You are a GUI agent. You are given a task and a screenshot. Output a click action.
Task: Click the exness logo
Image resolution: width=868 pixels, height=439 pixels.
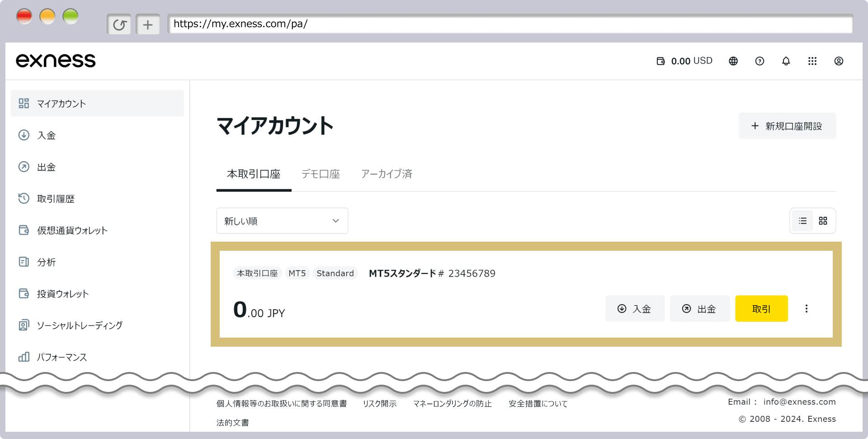(56, 61)
